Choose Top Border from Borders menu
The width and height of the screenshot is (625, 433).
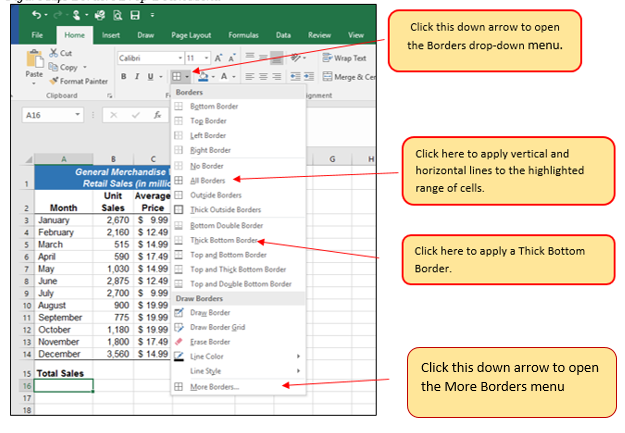click(238, 120)
